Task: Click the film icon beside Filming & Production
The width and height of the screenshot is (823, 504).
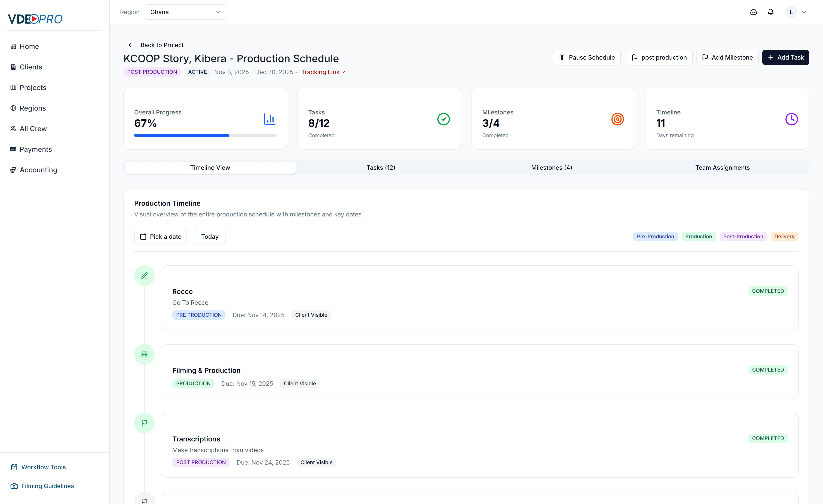Action: click(144, 354)
